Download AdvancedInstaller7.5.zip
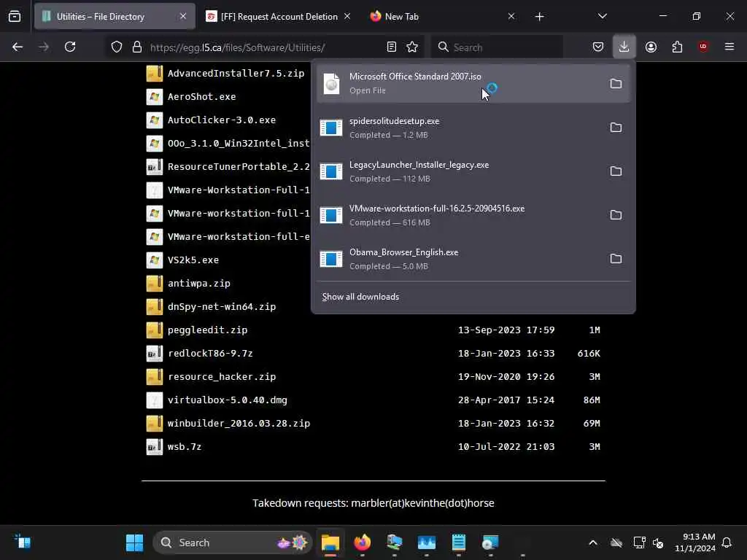747x560 pixels. (x=236, y=74)
